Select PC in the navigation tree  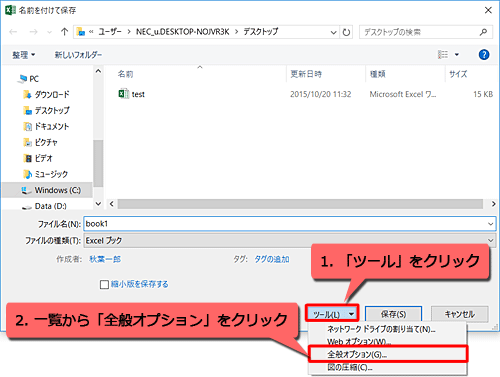(29, 79)
